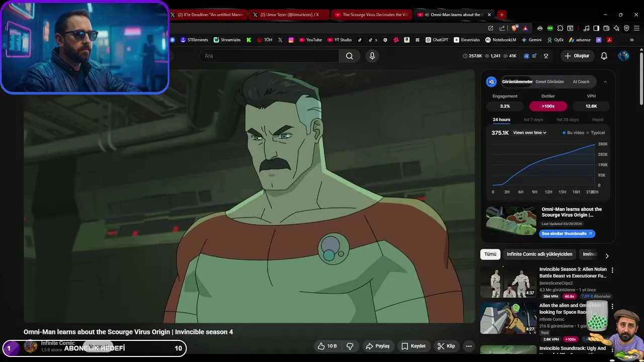644x362 pixels.
Task: Click the Paylaş share button
Action: click(378, 346)
